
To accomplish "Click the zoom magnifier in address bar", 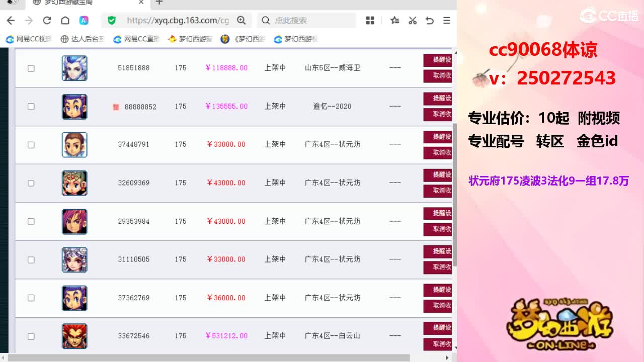I will click(x=242, y=21).
